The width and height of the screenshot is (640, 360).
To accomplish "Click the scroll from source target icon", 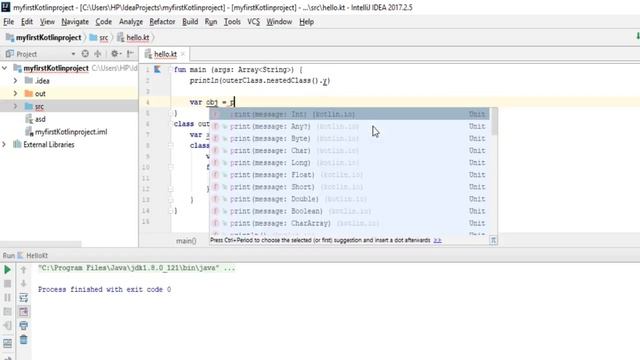I will pos(85,53).
